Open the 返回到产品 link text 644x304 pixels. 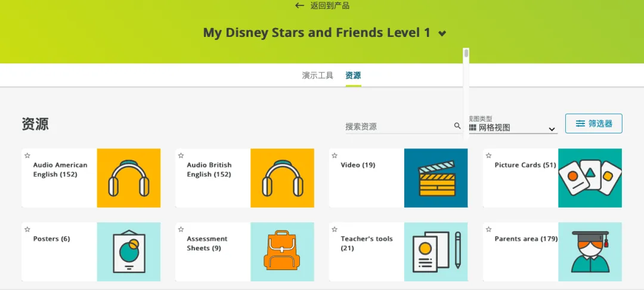330,6
